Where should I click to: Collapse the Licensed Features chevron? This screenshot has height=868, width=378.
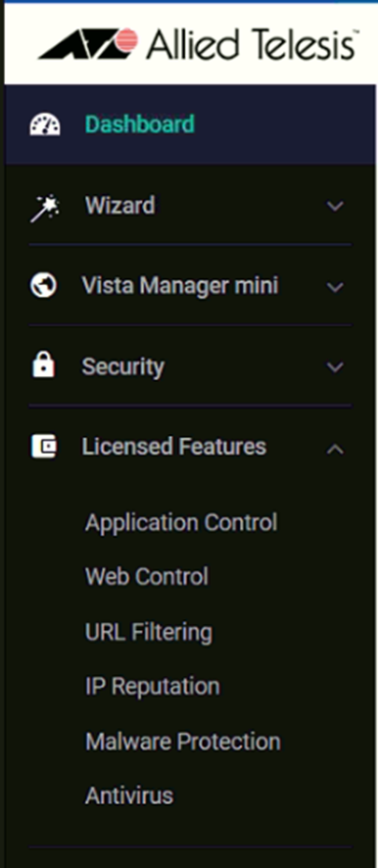(x=335, y=449)
